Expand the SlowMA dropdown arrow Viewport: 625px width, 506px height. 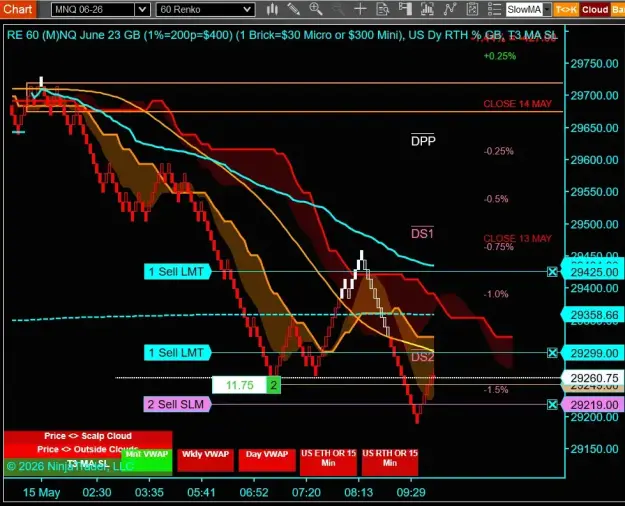click(547, 10)
